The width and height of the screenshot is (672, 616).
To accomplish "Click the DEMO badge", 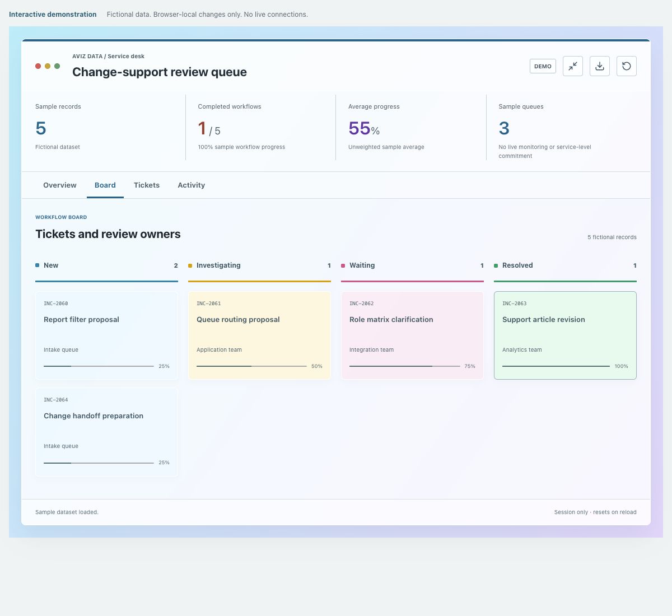I will click(543, 66).
